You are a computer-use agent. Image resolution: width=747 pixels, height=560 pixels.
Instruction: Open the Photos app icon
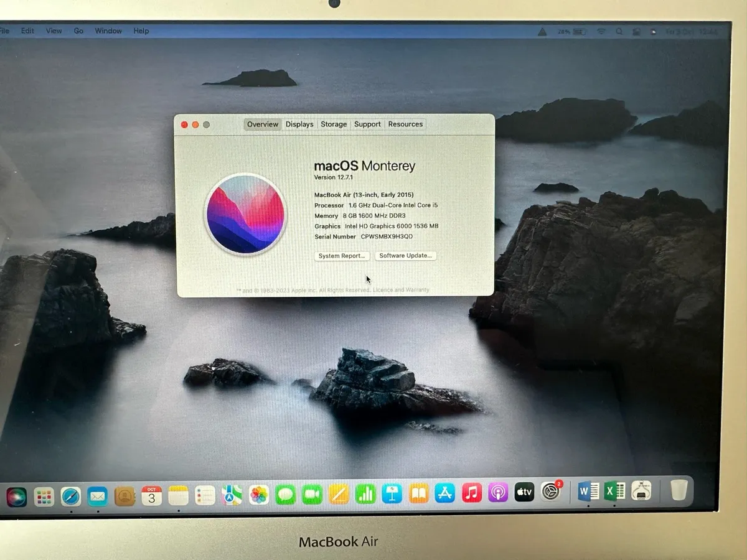tap(259, 495)
